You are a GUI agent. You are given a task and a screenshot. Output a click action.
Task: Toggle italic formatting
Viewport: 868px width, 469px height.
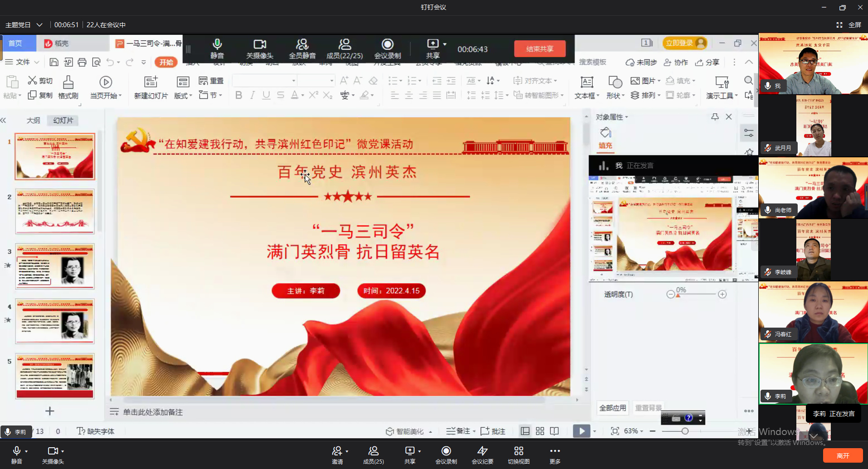(253, 95)
